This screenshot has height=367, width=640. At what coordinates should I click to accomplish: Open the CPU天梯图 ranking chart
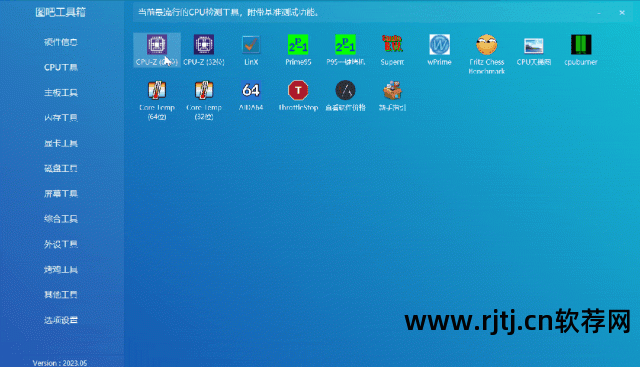(533, 50)
